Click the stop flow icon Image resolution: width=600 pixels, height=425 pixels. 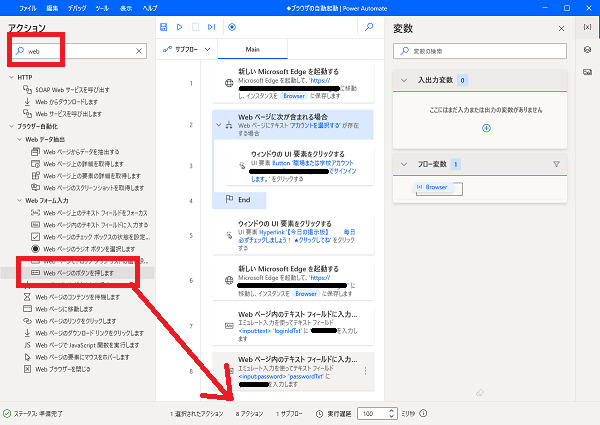click(195, 27)
